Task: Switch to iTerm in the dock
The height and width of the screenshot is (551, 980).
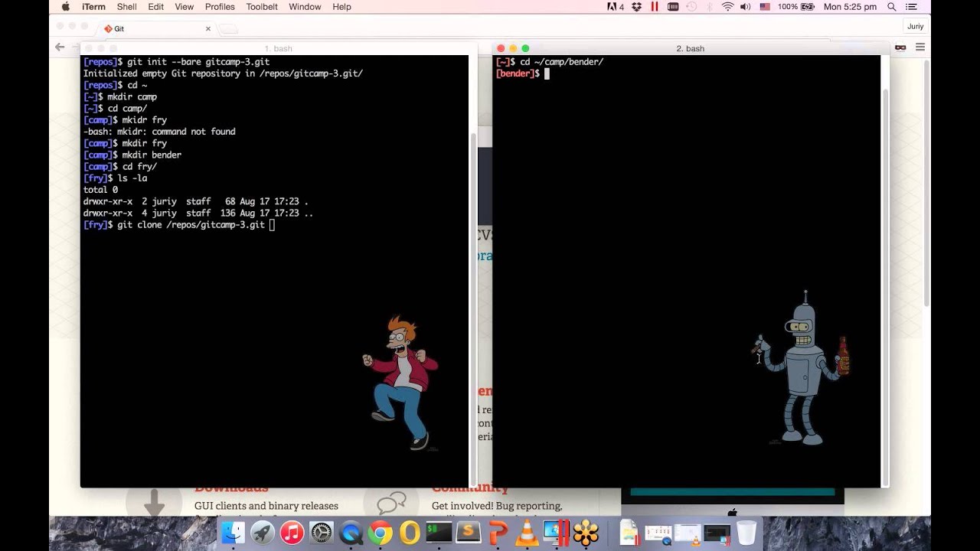Action: (x=439, y=532)
